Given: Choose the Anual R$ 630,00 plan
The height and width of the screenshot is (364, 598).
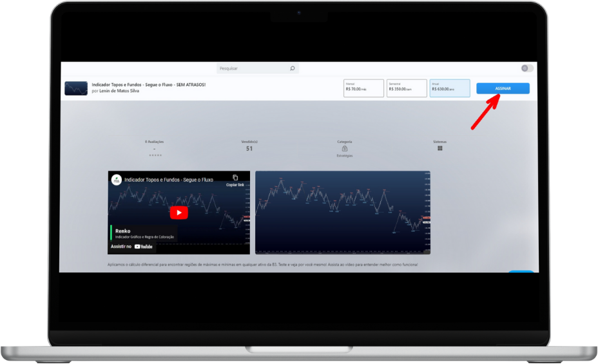Looking at the screenshot, I should 449,88.
